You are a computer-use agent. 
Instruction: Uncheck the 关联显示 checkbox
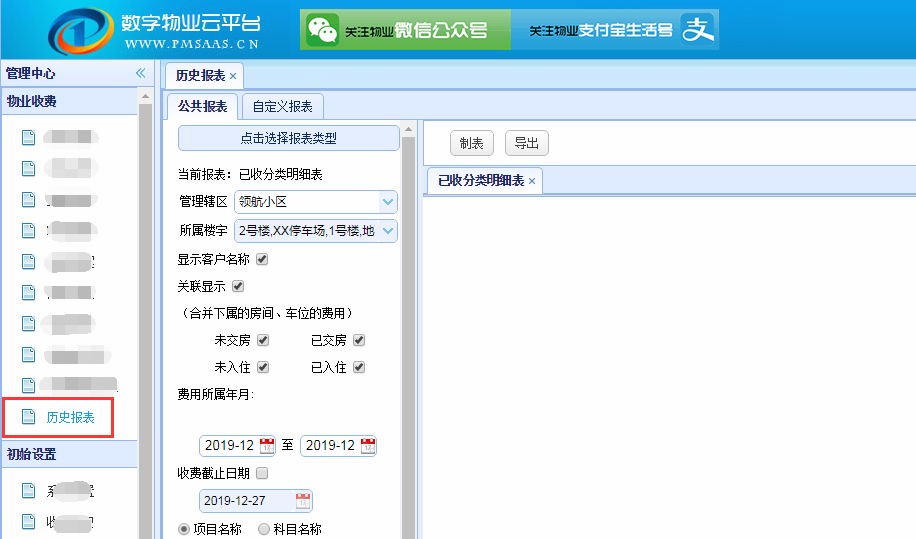coord(238,286)
